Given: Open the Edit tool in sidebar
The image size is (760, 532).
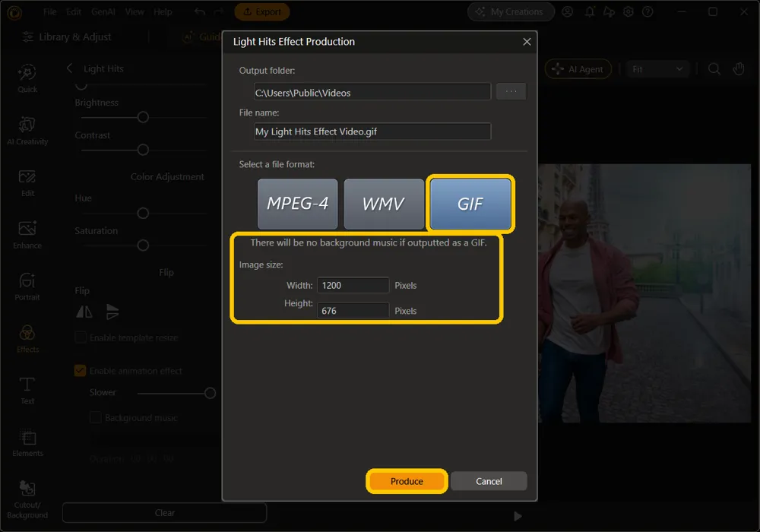Looking at the screenshot, I should pyautogui.click(x=27, y=182).
